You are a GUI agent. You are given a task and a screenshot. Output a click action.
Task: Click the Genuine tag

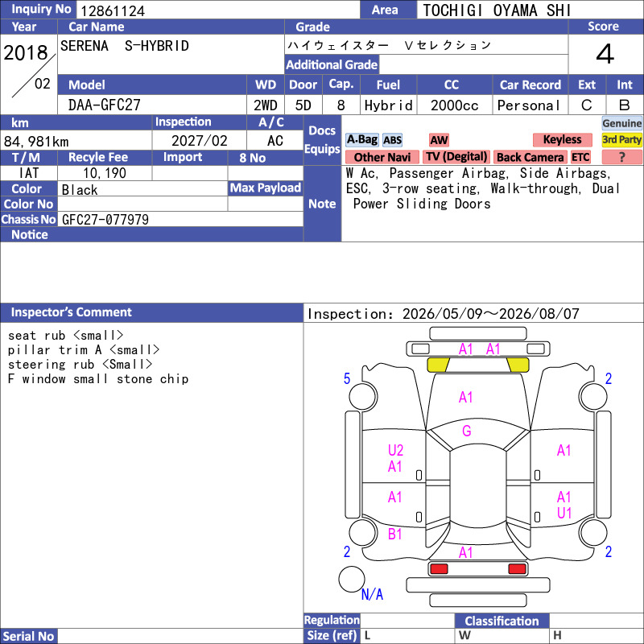pyautogui.click(x=621, y=123)
